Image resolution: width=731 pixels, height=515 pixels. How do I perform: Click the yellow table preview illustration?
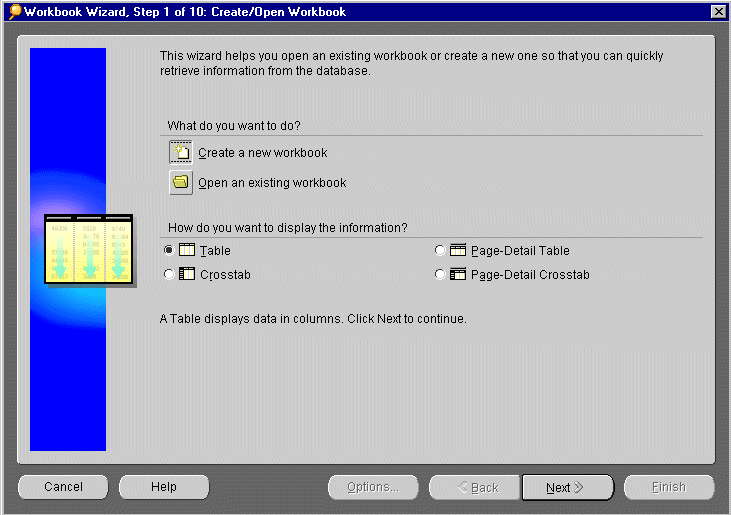[x=89, y=248]
